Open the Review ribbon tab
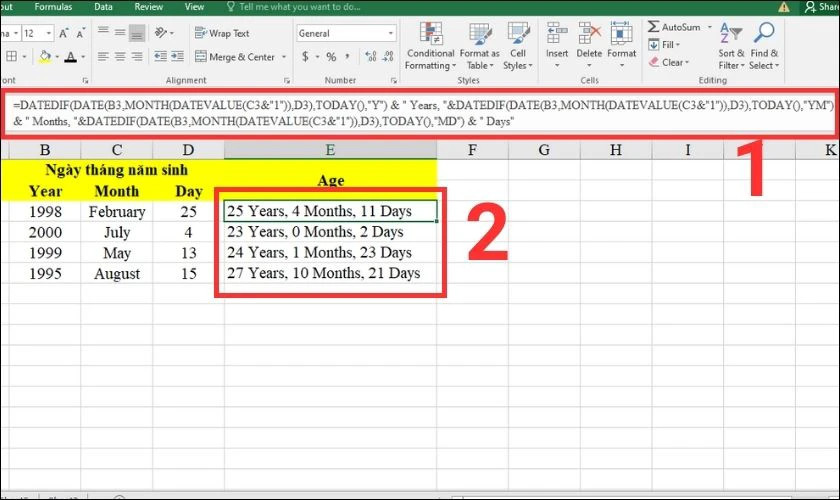 coord(148,7)
